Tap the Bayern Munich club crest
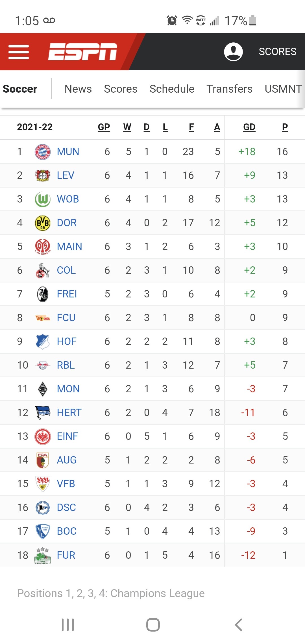 (x=42, y=152)
